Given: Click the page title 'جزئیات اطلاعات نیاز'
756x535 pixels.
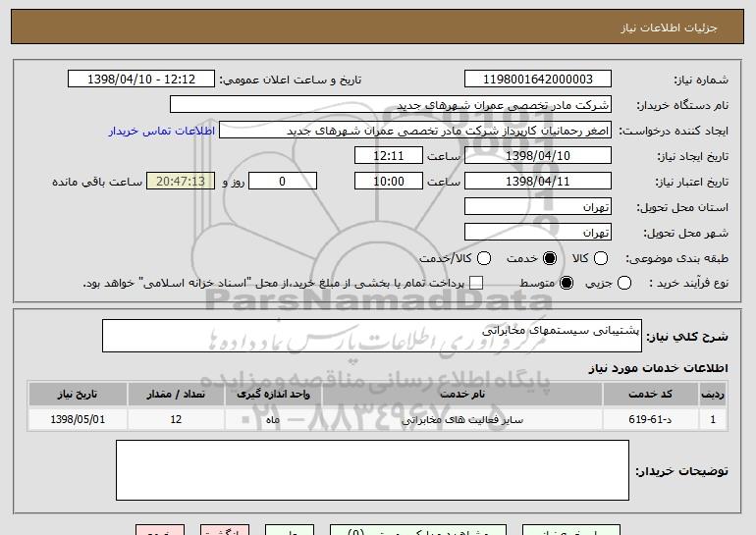Looking at the screenshot, I should (x=669, y=27).
